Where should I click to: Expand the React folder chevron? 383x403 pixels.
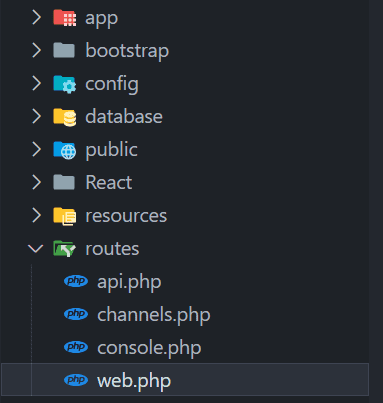[36, 182]
